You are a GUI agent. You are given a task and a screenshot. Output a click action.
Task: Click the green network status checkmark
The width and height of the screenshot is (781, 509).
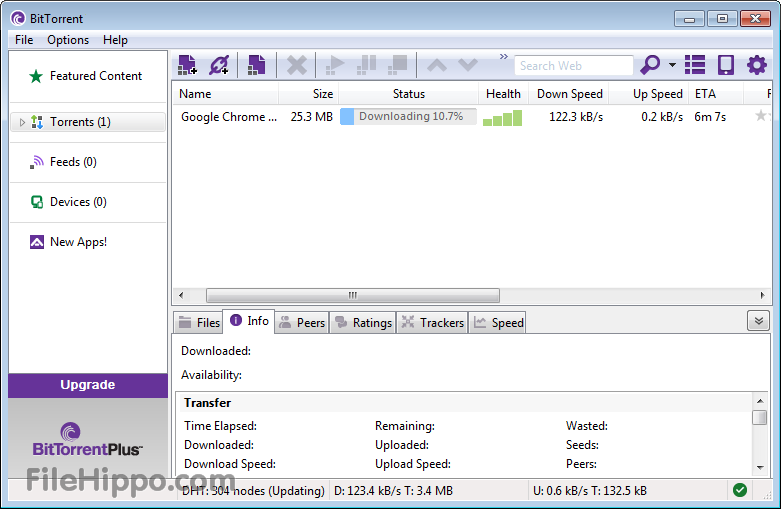pyautogui.click(x=739, y=490)
